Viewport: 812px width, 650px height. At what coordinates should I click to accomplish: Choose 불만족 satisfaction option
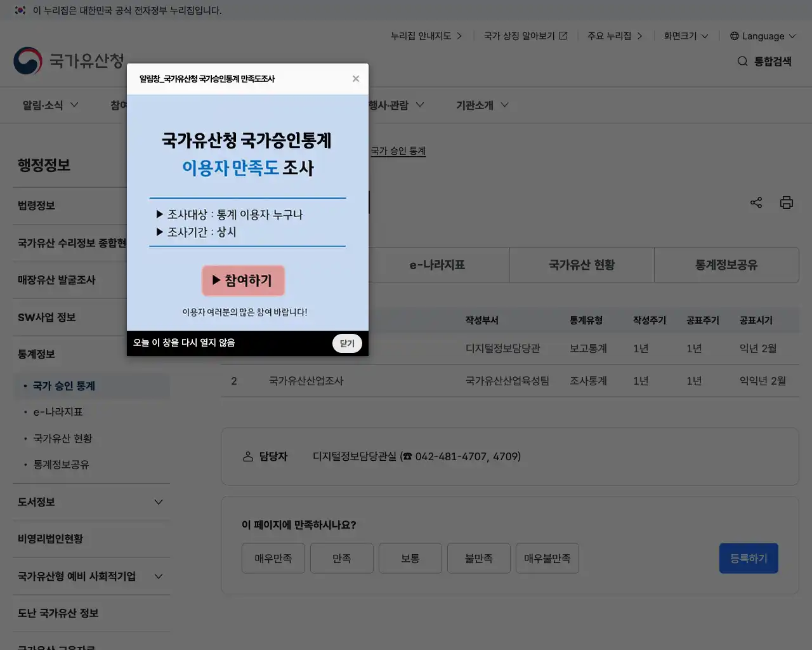pyautogui.click(x=479, y=559)
